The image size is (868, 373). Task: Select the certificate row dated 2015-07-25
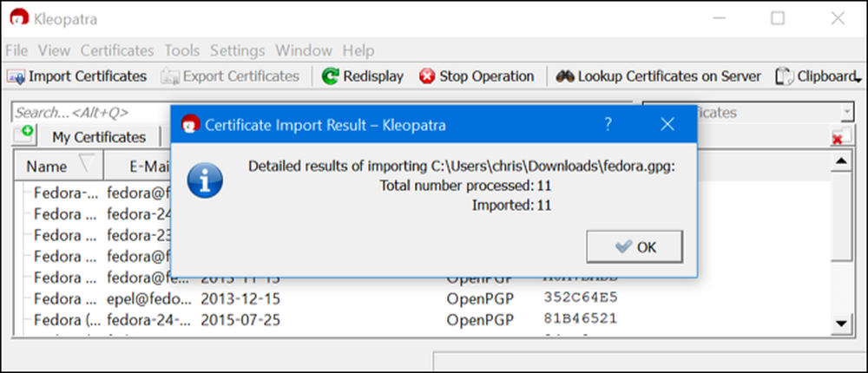(422, 319)
